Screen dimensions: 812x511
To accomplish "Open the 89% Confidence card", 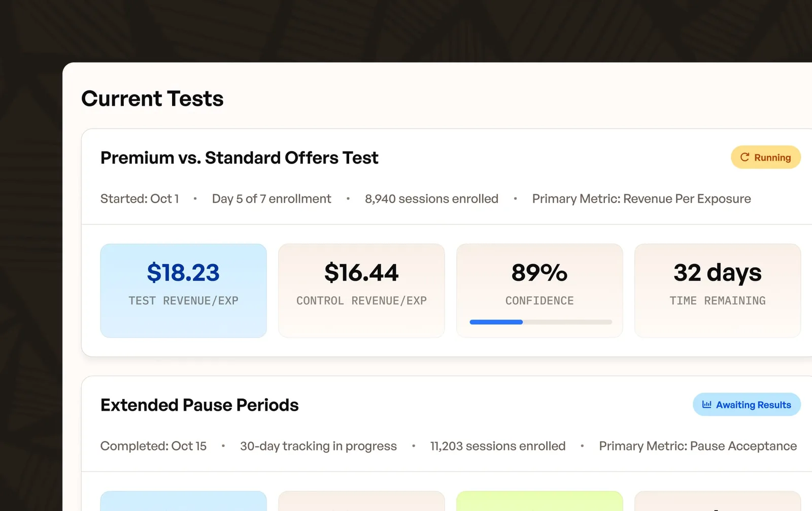I will tap(539, 291).
